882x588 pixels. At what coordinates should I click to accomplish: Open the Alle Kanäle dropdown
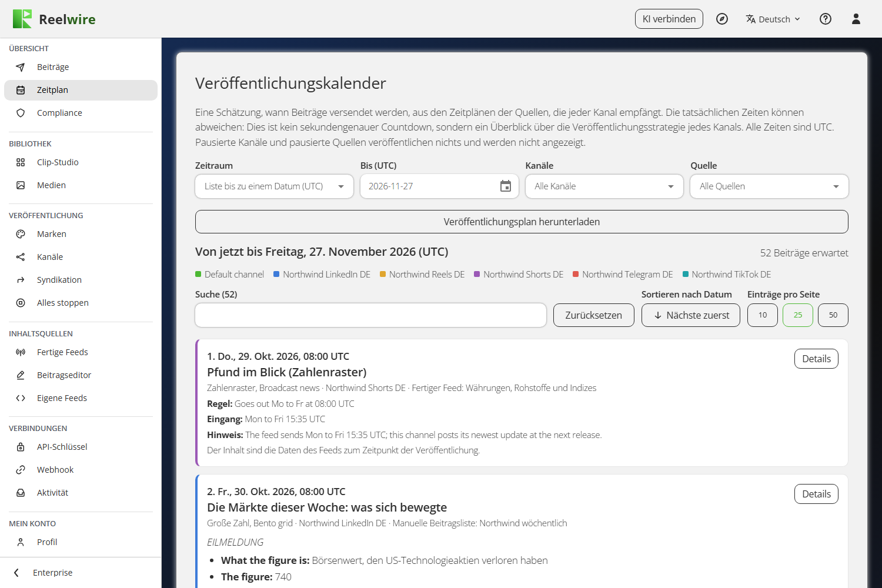pos(604,186)
